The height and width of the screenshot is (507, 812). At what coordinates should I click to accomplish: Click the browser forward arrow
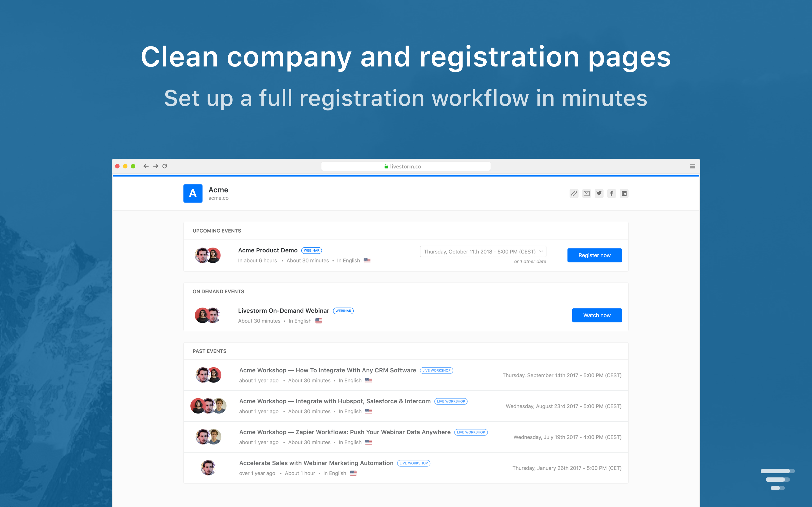click(156, 166)
